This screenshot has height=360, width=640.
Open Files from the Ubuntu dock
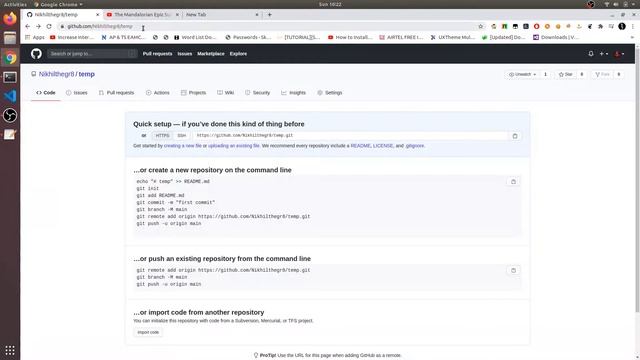[x=10, y=38]
